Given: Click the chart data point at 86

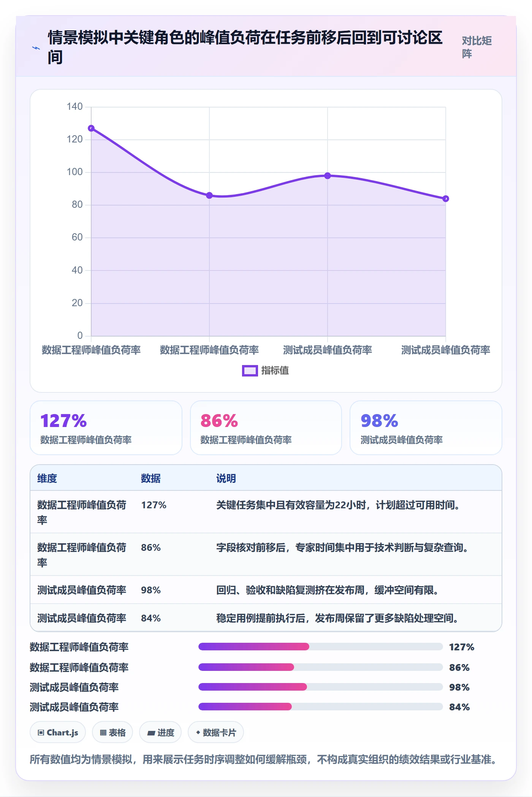Looking at the screenshot, I should pyautogui.click(x=209, y=195).
